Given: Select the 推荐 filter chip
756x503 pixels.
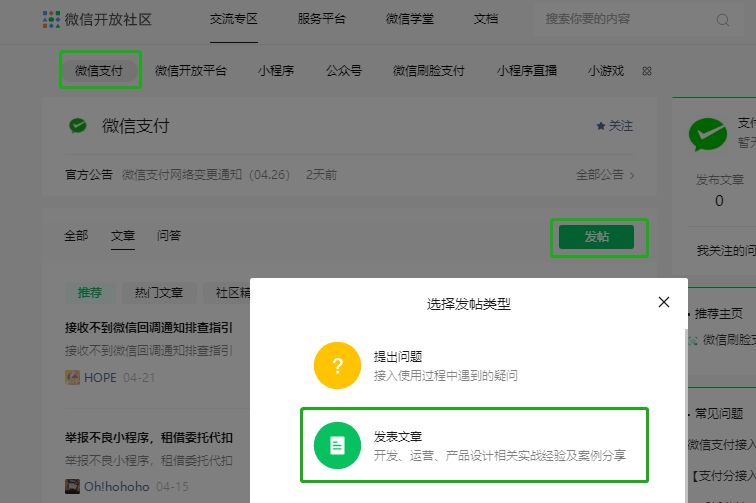Looking at the screenshot, I should point(90,293).
